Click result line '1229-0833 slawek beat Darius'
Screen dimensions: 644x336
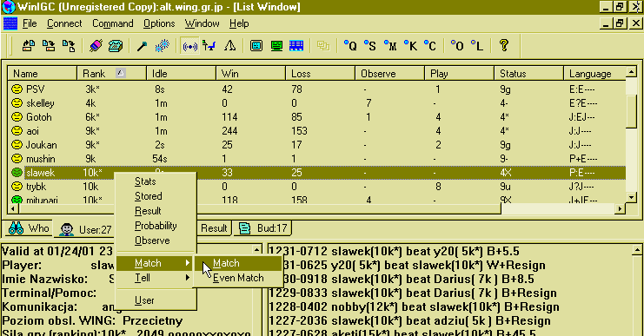413,293
